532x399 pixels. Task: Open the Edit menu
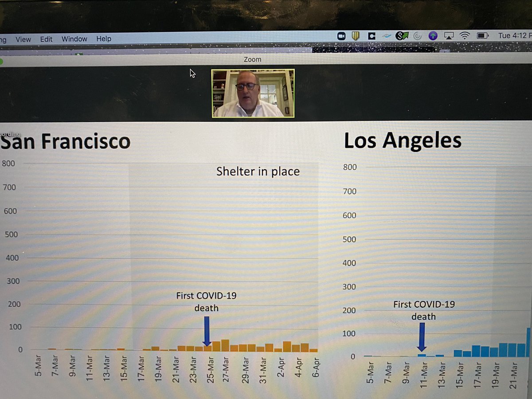tap(46, 39)
